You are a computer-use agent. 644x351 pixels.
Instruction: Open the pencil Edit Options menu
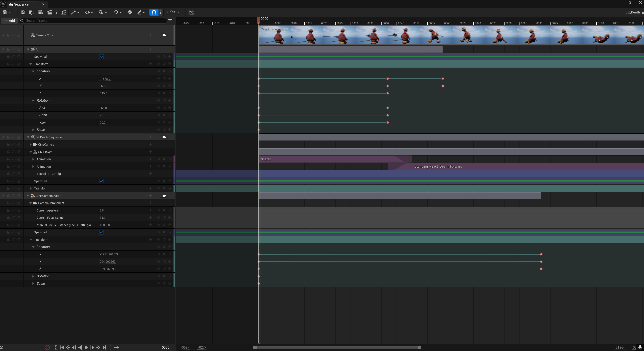[141, 12]
